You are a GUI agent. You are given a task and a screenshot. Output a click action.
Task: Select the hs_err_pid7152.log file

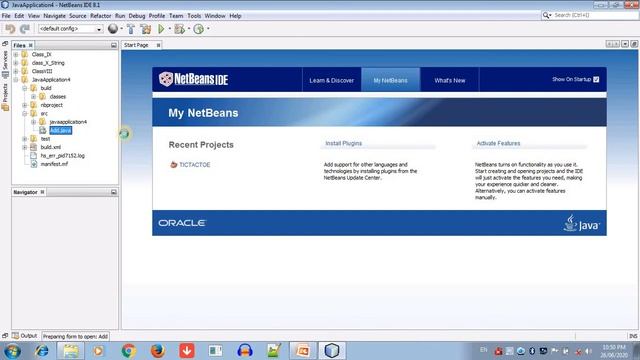click(x=62, y=156)
